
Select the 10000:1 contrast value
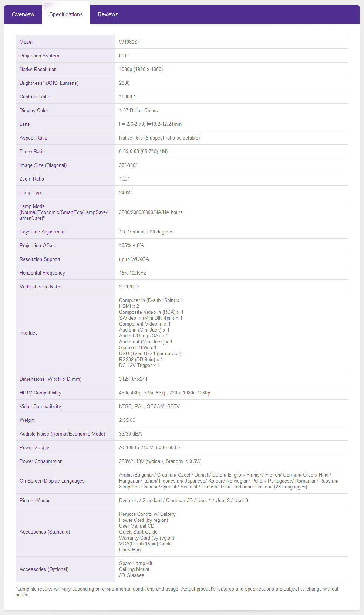click(x=128, y=97)
